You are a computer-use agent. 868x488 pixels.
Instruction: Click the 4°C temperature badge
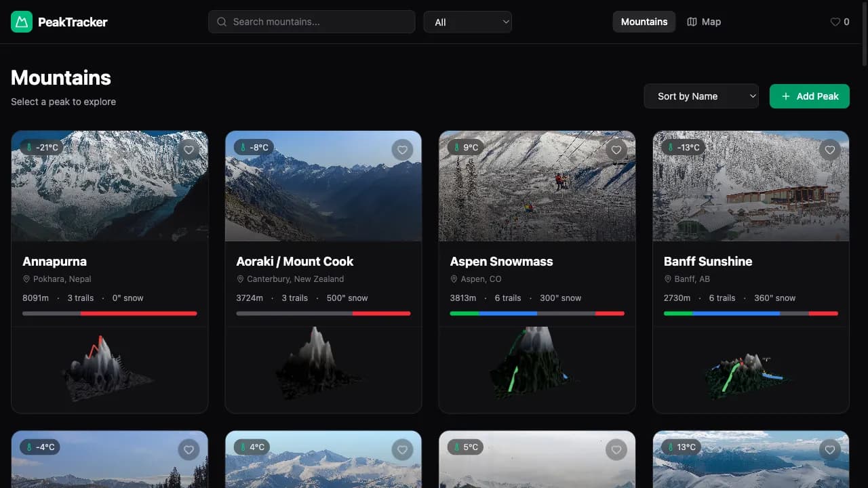(252, 447)
